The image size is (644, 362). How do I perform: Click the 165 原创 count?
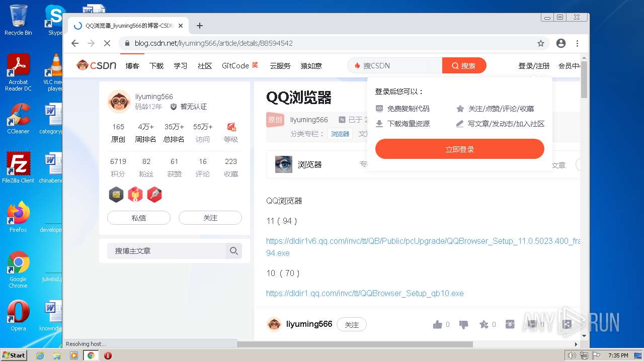point(118,133)
